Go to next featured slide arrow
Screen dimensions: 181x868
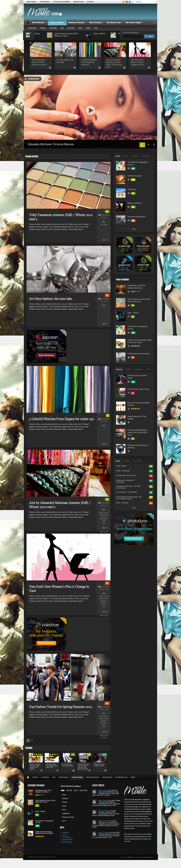[x=154, y=145]
